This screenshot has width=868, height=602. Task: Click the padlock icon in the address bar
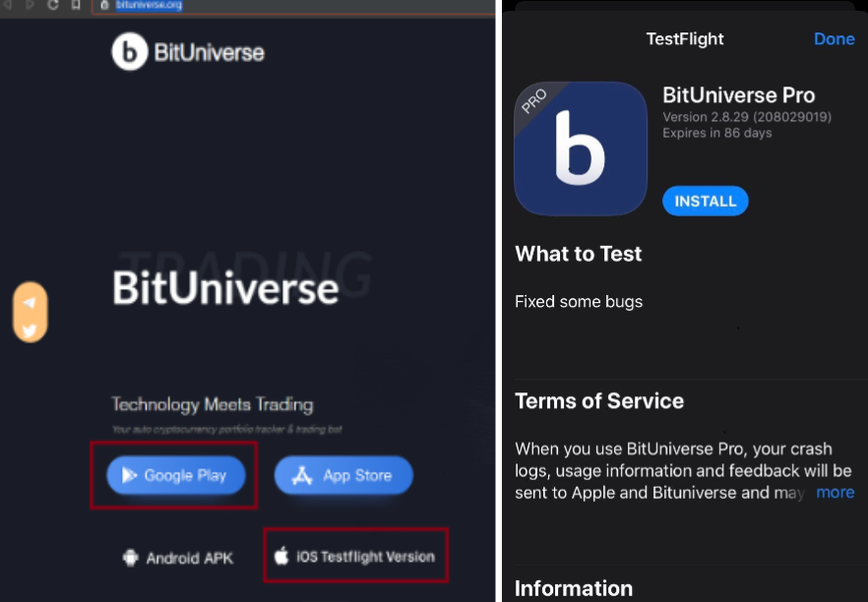(x=104, y=5)
